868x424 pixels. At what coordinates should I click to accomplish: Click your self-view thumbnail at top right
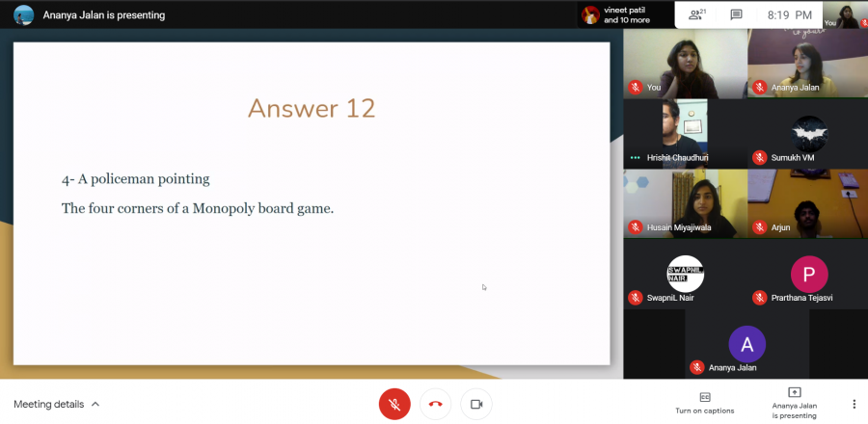point(848,13)
